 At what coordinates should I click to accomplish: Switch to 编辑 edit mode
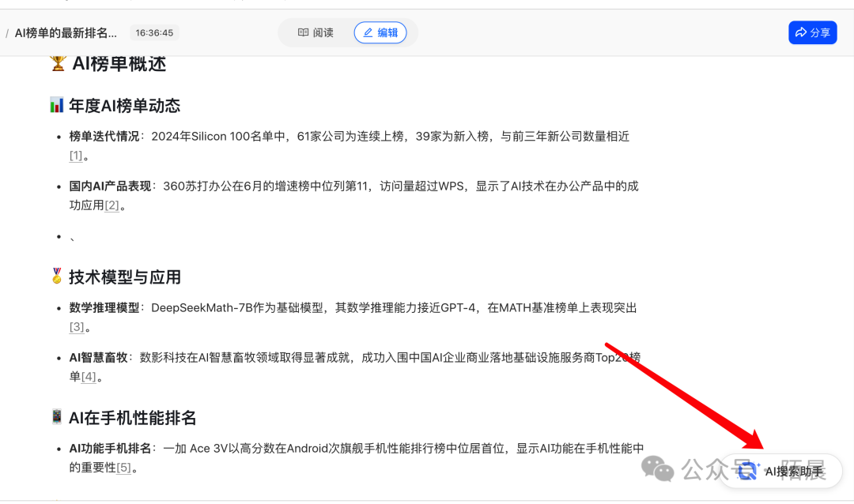click(x=380, y=32)
